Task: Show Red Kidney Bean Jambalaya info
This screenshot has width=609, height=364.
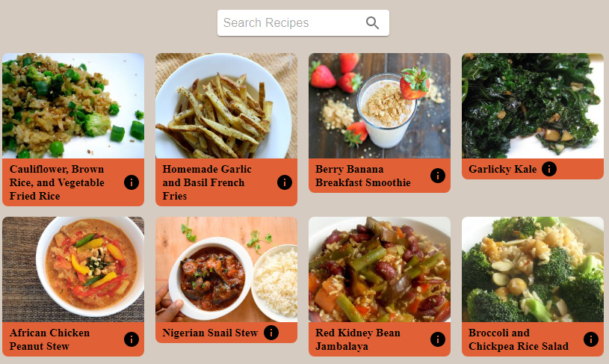Action: click(438, 339)
